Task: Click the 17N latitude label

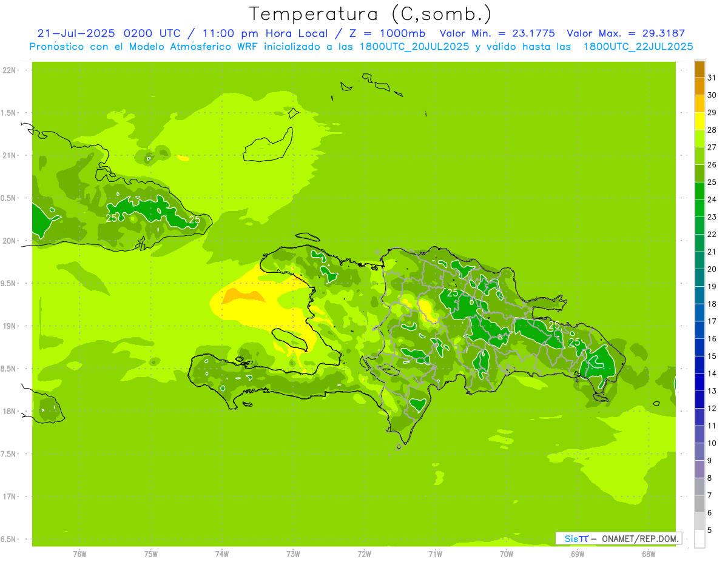Action: click(x=8, y=497)
